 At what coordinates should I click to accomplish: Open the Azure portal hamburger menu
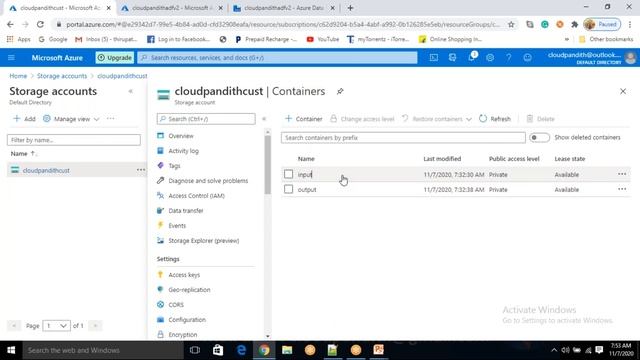[11, 58]
